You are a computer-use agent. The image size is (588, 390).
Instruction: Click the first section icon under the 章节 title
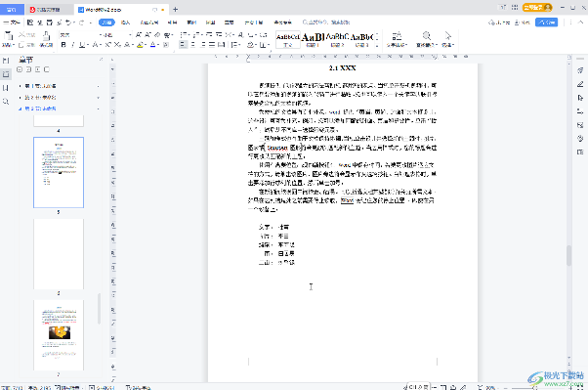pyautogui.click(x=20, y=69)
